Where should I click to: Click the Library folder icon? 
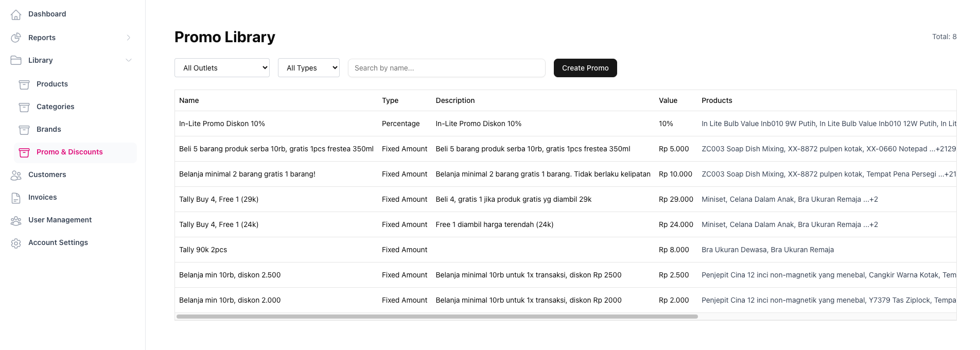16,60
